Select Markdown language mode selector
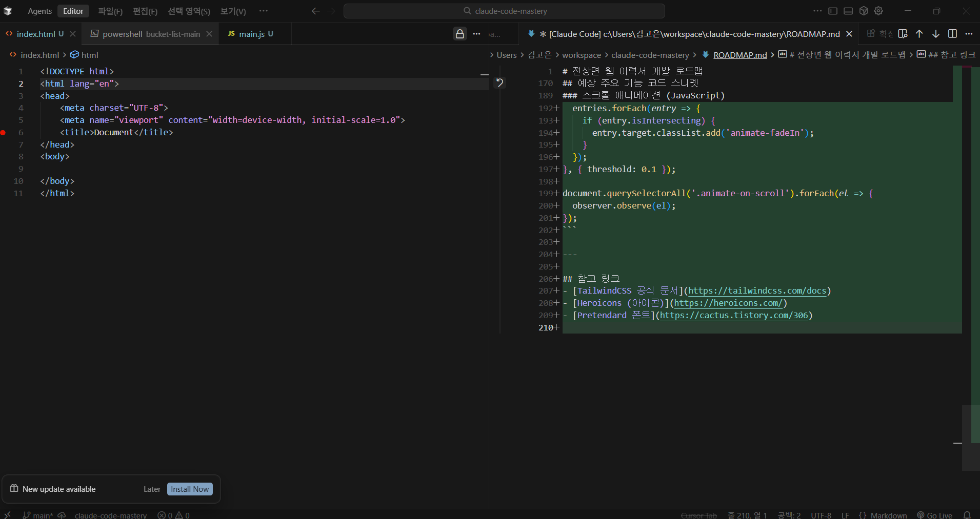Viewport: 980px width, 519px height. coord(883,515)
